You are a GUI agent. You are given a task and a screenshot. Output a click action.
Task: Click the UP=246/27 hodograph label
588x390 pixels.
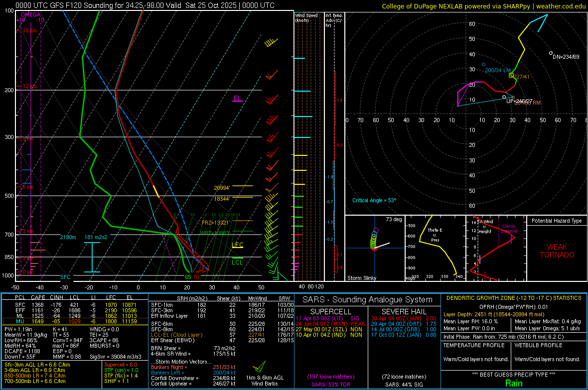coord(519,101)
